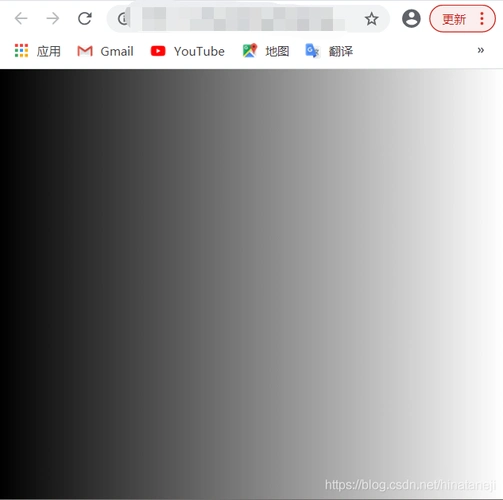Click the browser back arrow

(x=21, y=18)
